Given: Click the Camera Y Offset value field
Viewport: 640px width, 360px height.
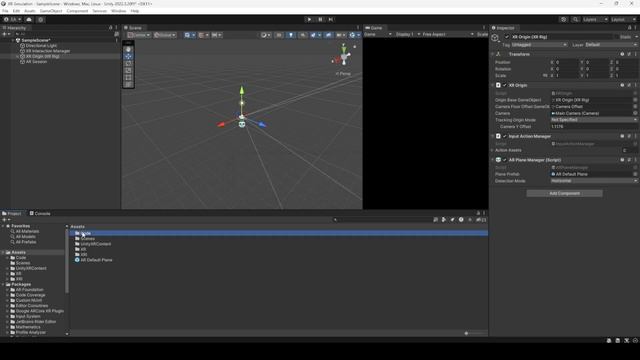Looking at the screenshot, I should [594, 127].
